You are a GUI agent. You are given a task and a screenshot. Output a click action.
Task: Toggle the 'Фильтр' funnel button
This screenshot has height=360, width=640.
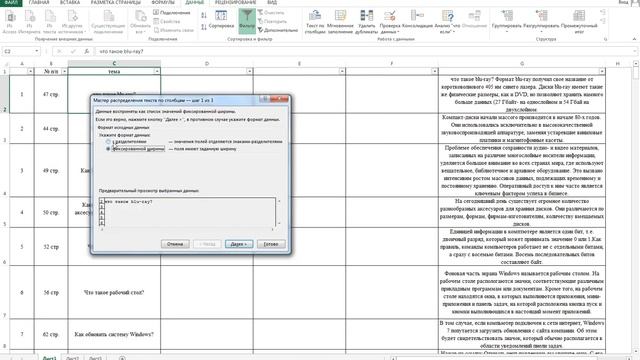pyautogui.click(x=247, y=20)
